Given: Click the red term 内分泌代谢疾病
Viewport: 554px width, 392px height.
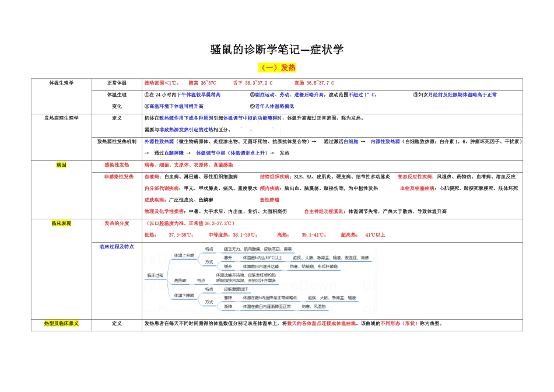Looking at the screenshot, I should [162, 188].
